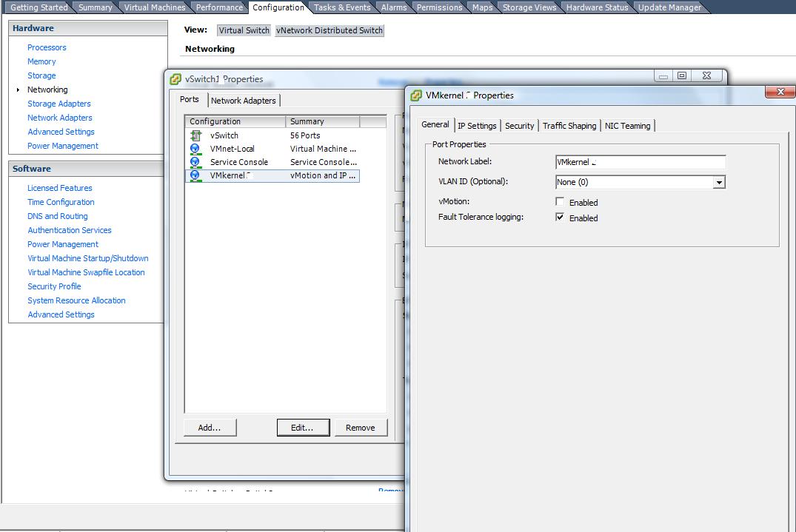
Task: Switch to the IP Settings tab
Action: (x=477, y=126)
